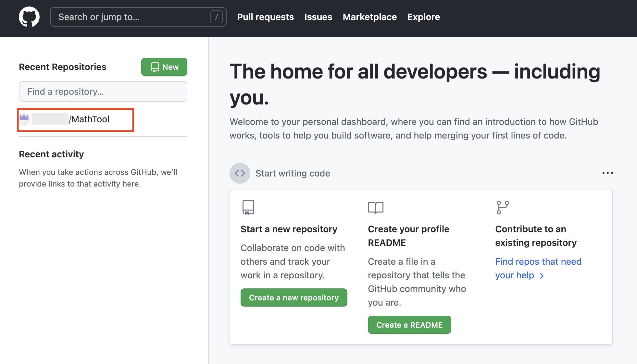
Task: Click the git branch fork icon
Action: pyautogui.click(x=503, y=207)
